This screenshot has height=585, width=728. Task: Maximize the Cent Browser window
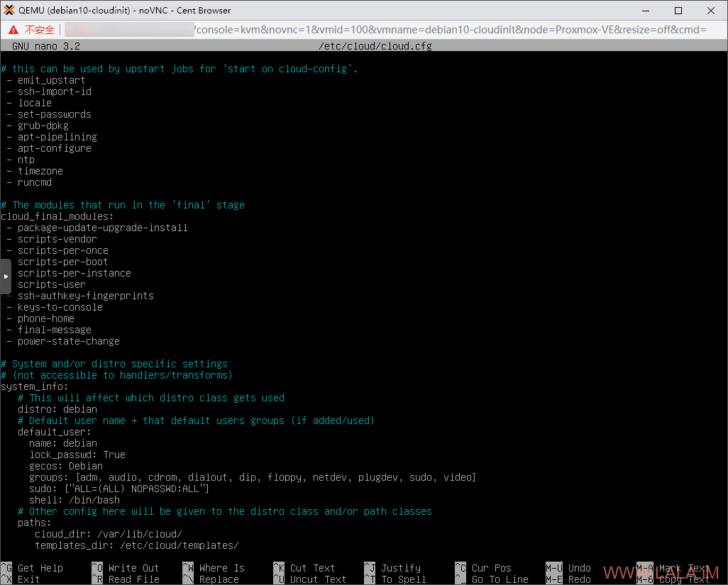click(678, 10)
